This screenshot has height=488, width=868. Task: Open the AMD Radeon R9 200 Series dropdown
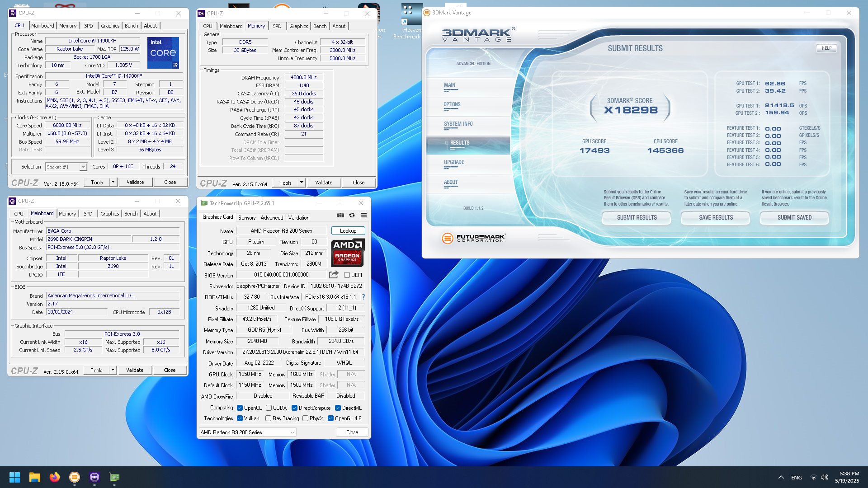pos(248,432)
